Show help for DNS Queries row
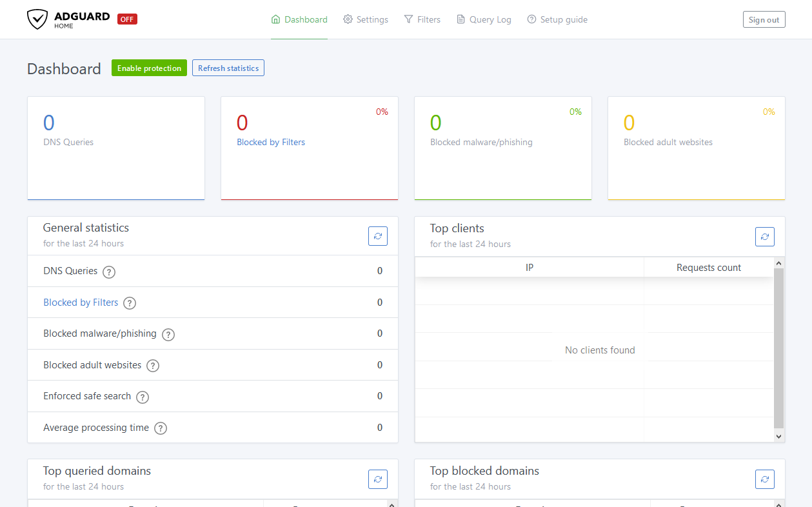 [109, 272]
